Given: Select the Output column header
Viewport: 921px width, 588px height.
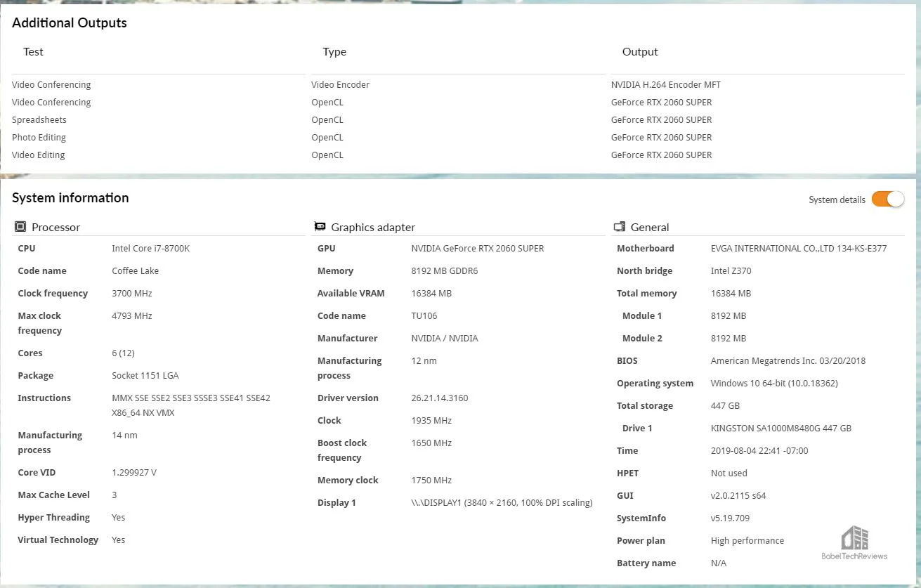Looking at the screenshot, I should 640,52.
